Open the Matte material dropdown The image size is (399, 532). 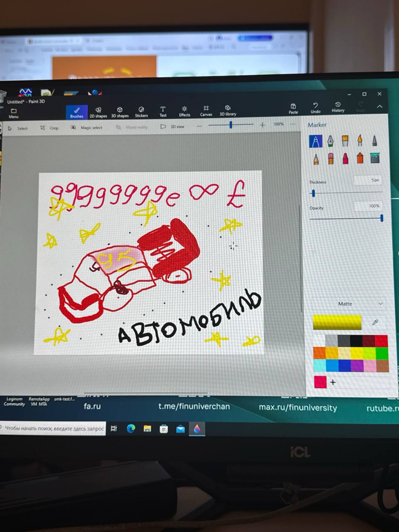pyautogui.click(x=349, y=304)
